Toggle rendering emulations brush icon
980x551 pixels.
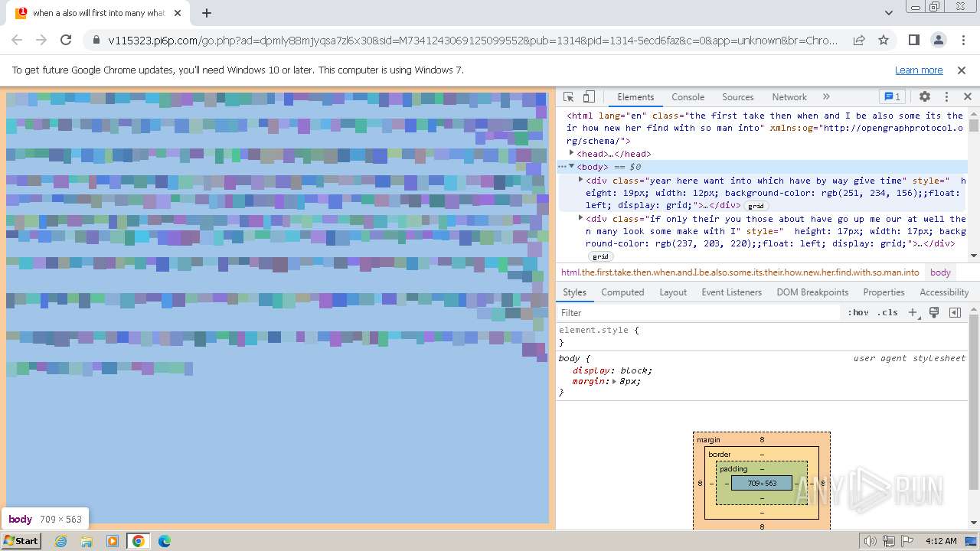[934, 312]
